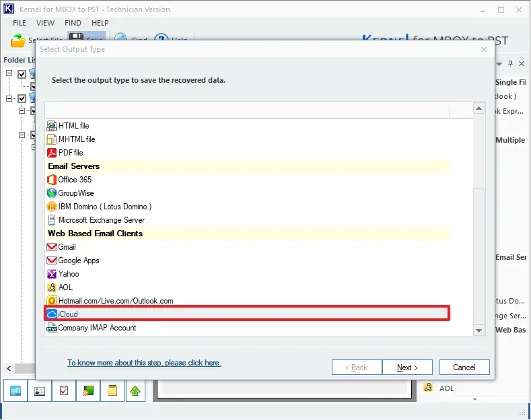The width and height of the screenshot is (531, 420).
Task: Click the output list scroll-down arrow
Action: pyautogui.click(x=479, y=330)
